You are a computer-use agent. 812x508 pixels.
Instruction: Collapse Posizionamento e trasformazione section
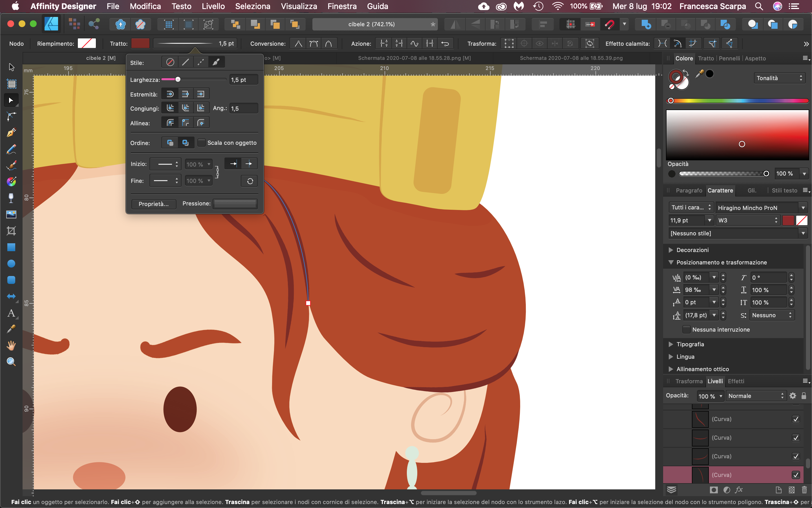[x=671, y=262]
